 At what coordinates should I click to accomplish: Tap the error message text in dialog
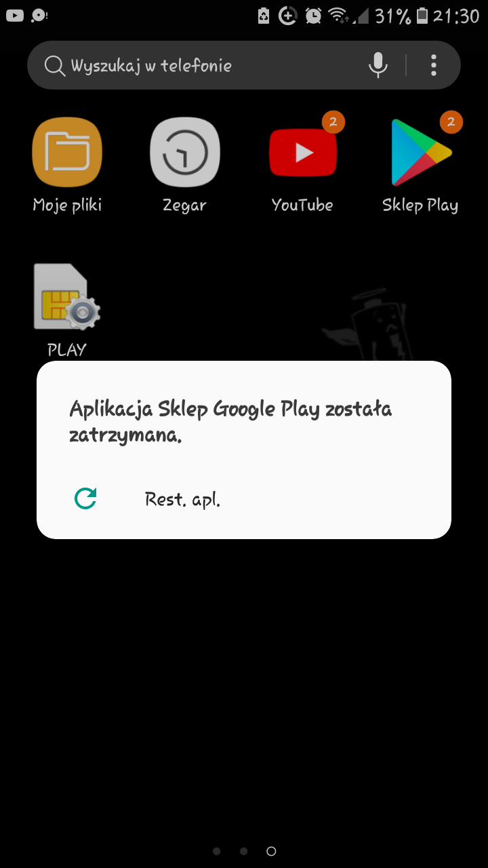tap(230, 422)
